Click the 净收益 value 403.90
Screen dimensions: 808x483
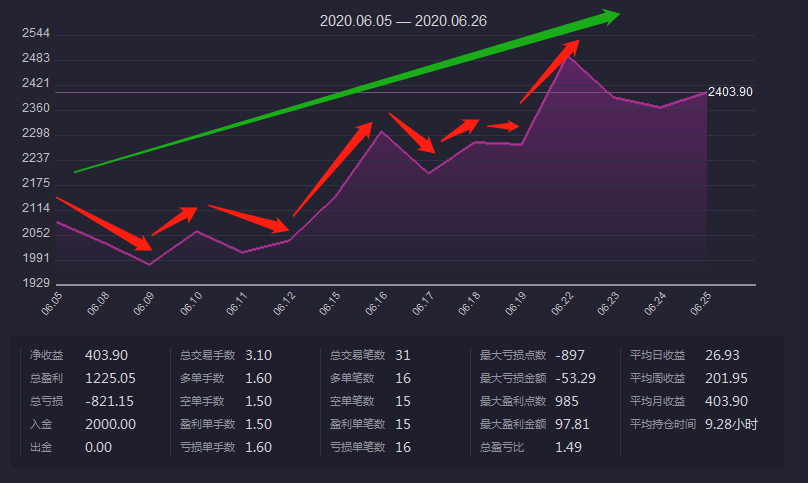(x=106, y=355)
